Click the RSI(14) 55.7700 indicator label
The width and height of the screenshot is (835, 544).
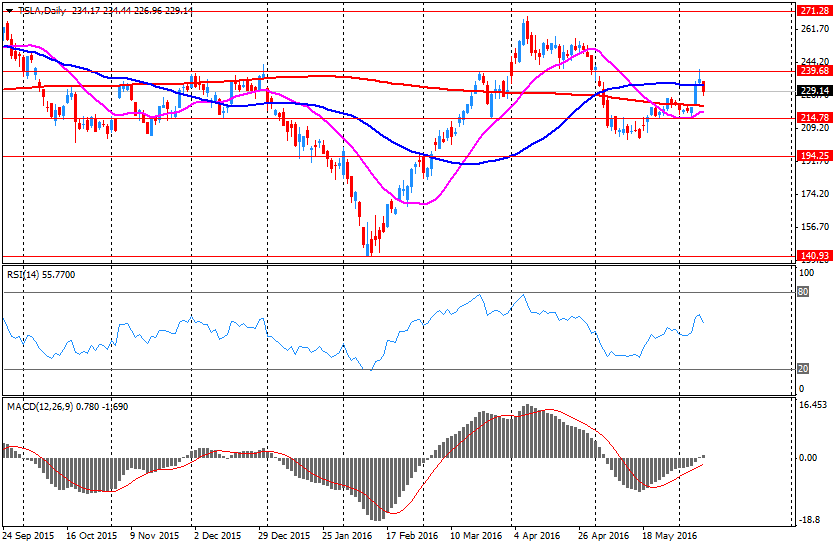click(41, 275)
